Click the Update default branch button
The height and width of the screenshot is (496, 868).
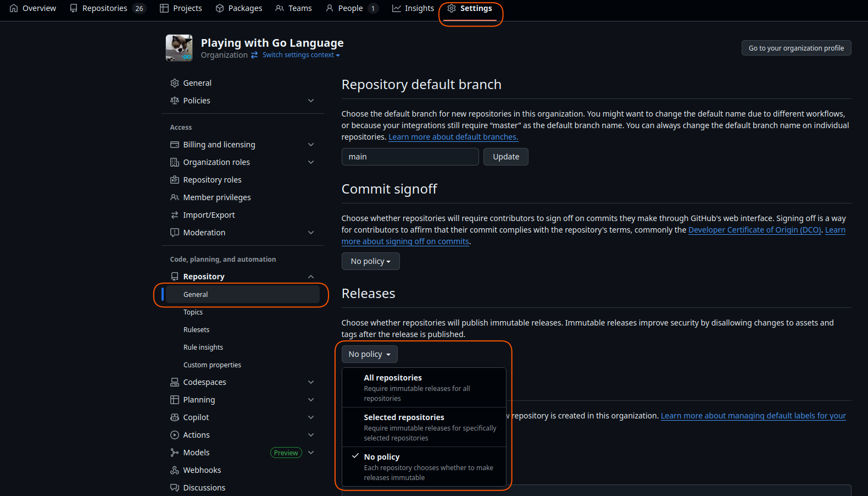pyautogui.click(x=505, y=157)
